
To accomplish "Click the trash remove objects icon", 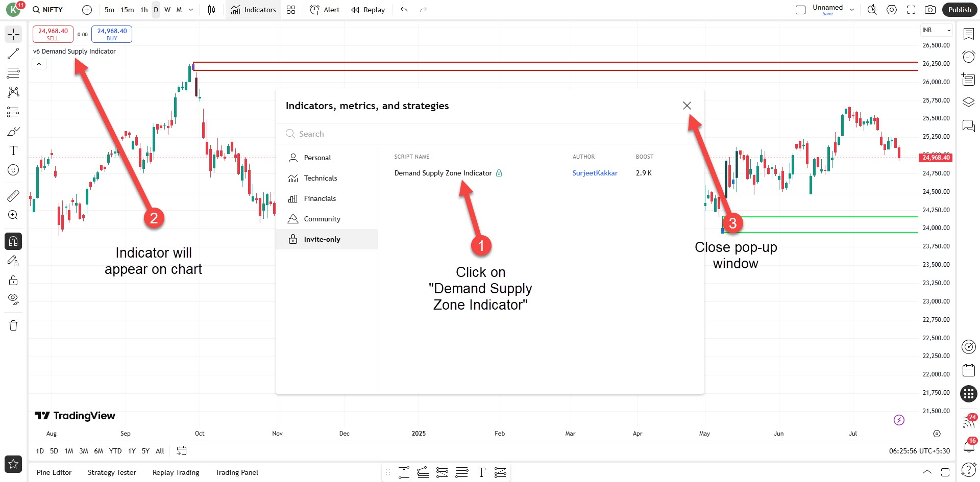I will click(13, 325).
